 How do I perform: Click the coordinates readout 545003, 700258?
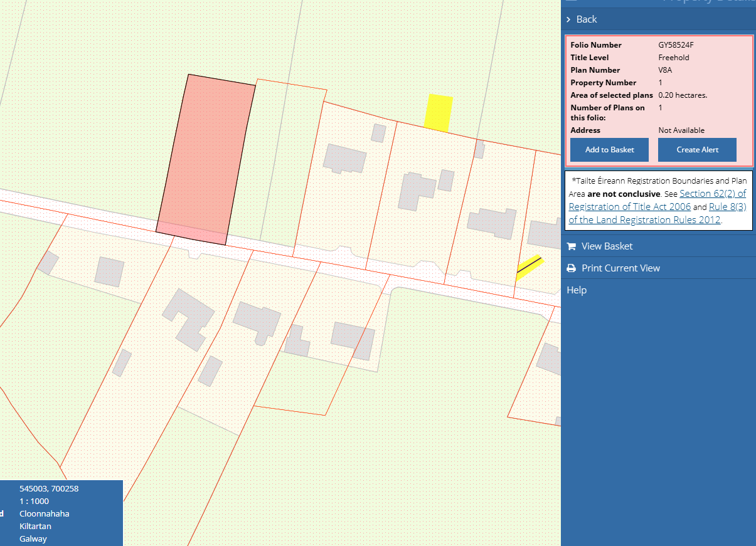pyautogui.click(x=49, y=488)
